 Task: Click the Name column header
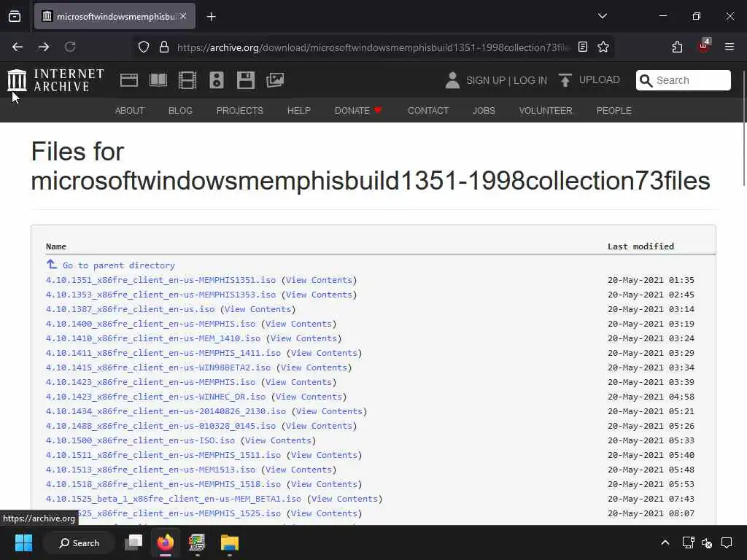pos(55,246)
